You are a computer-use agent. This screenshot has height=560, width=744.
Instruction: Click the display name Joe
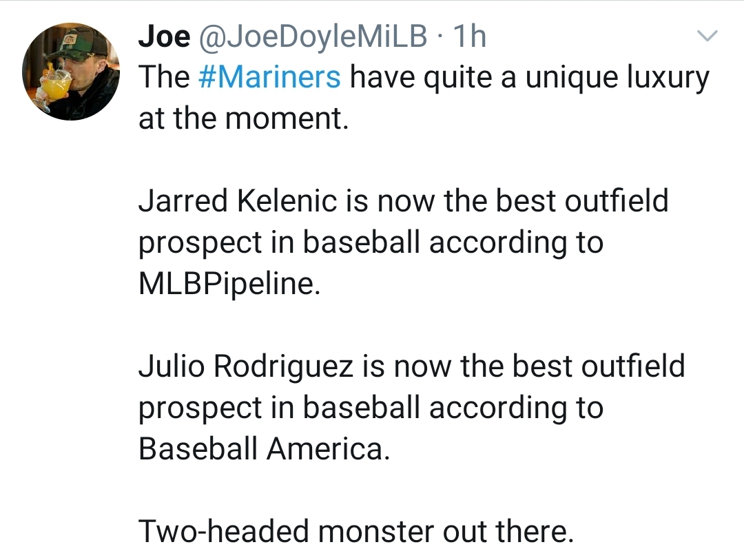click(164, 36)
